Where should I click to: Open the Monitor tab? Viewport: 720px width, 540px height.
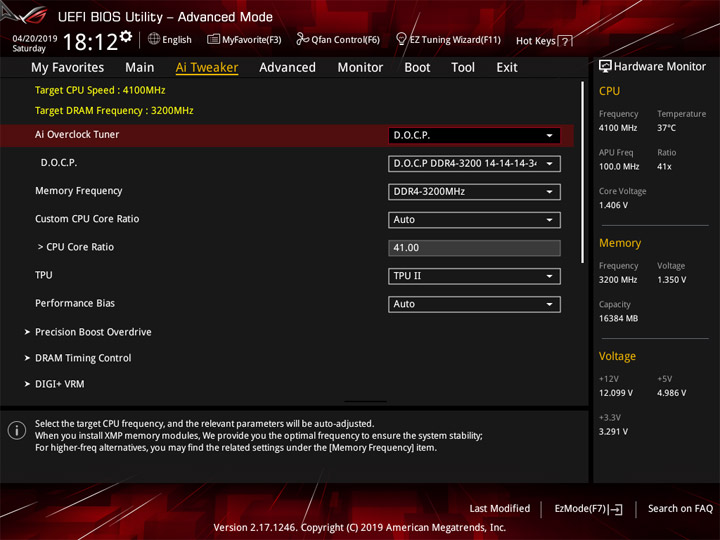[360, 68]
